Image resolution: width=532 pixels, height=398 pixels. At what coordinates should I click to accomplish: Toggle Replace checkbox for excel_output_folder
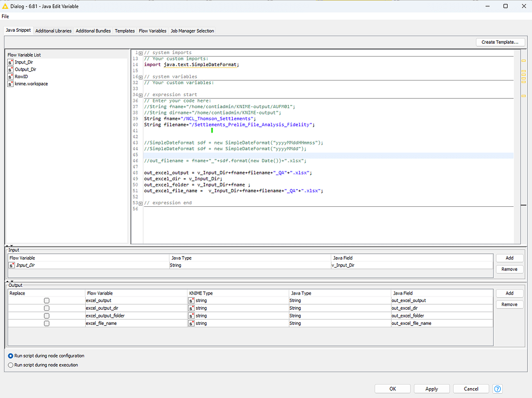coord(47,316)
